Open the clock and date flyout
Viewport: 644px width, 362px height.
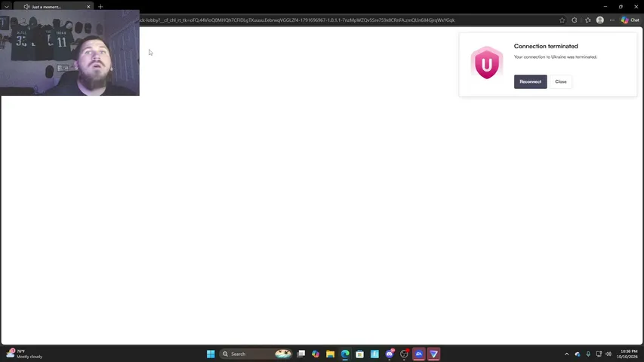[629, 354]
